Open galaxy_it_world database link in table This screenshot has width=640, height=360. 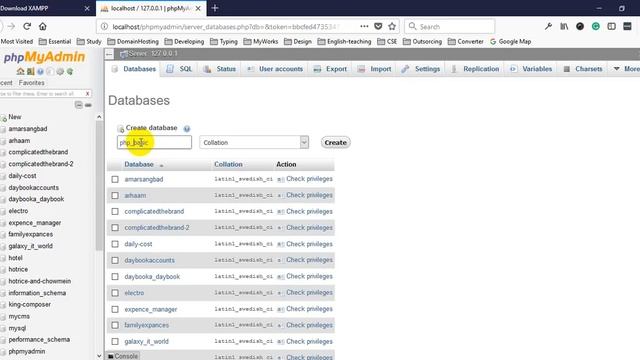(147, 342)
